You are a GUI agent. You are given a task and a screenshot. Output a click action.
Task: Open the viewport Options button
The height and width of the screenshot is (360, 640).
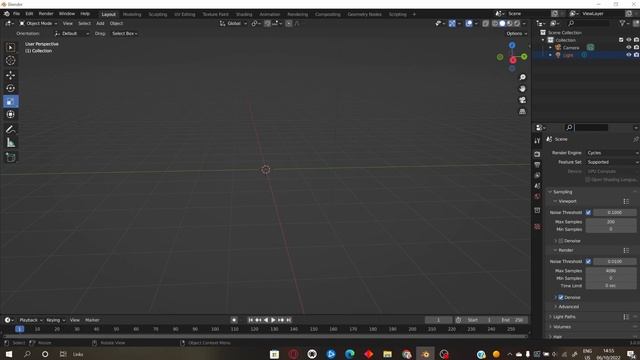tap(516, 33)
